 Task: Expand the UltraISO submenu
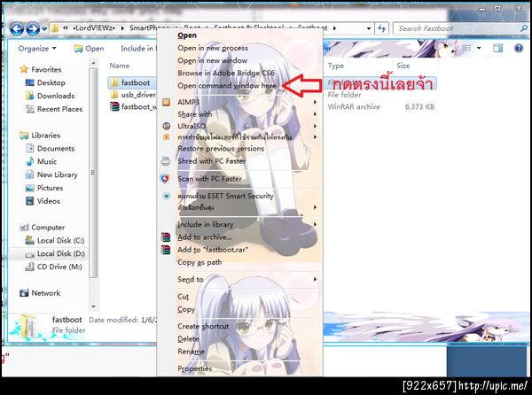coord(240,126)
